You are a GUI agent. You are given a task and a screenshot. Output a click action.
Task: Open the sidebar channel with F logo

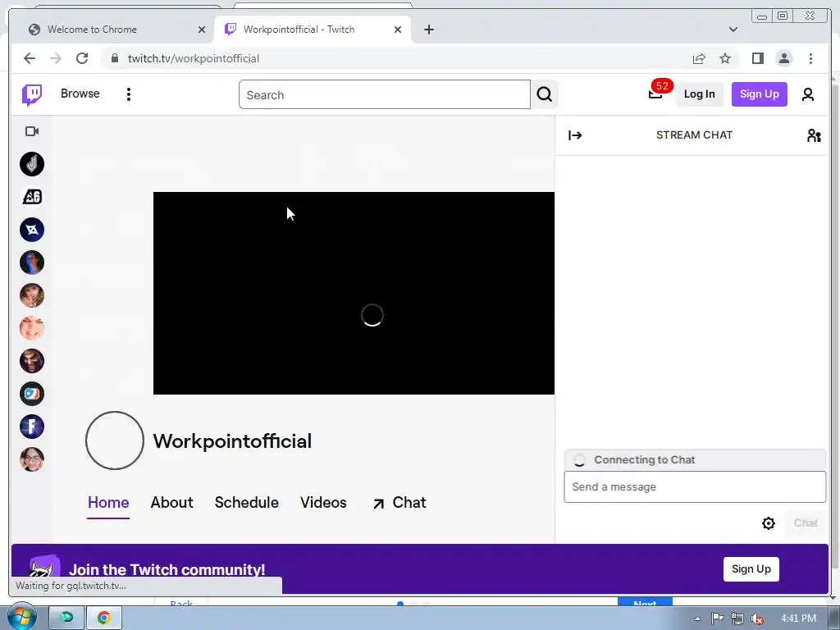click(32, 427)
